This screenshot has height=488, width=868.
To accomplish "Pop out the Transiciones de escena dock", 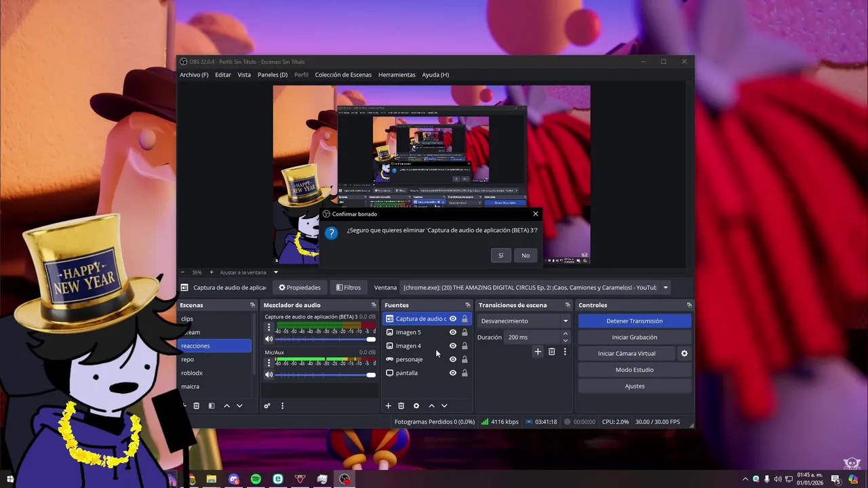I will tap(568, 305).
